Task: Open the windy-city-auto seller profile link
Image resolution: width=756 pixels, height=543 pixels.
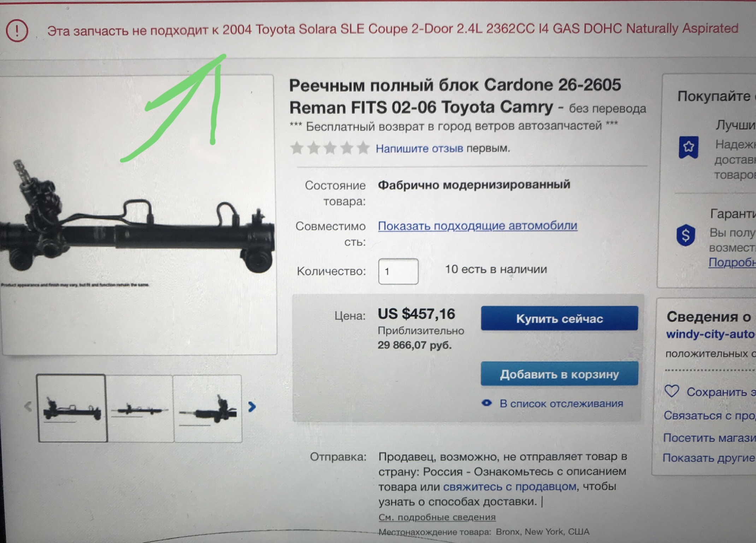Action: point(711,334)
